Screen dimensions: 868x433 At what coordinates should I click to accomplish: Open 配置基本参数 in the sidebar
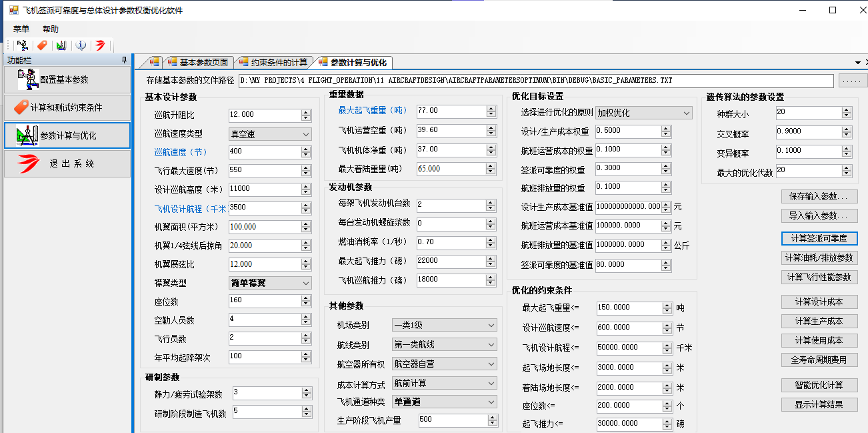point(67,80)
